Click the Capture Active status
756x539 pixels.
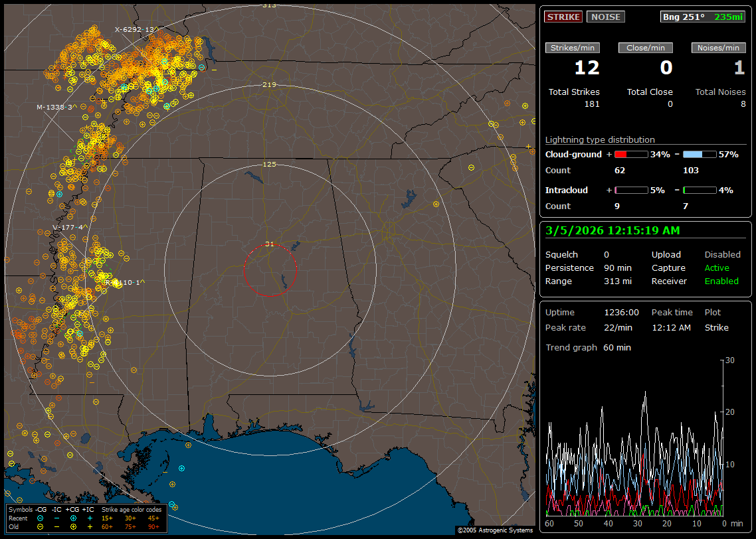pyautogui.click(x=717, y=268)
